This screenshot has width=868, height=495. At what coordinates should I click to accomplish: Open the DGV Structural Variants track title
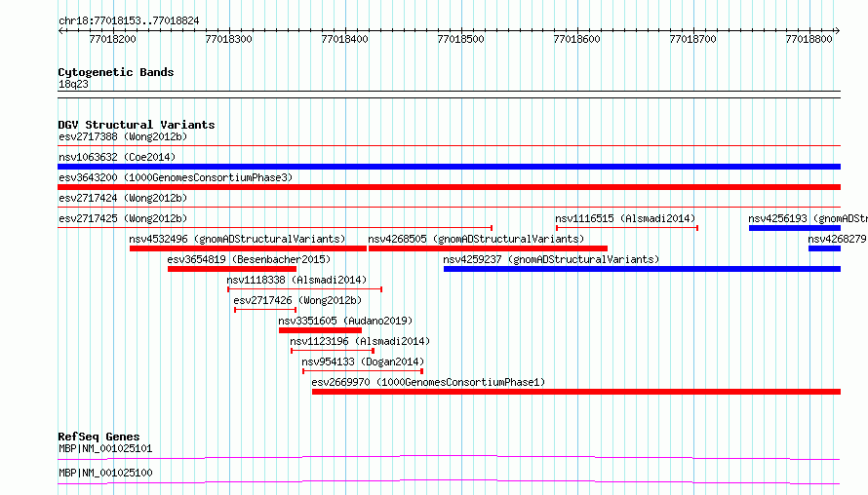[137, 125]
